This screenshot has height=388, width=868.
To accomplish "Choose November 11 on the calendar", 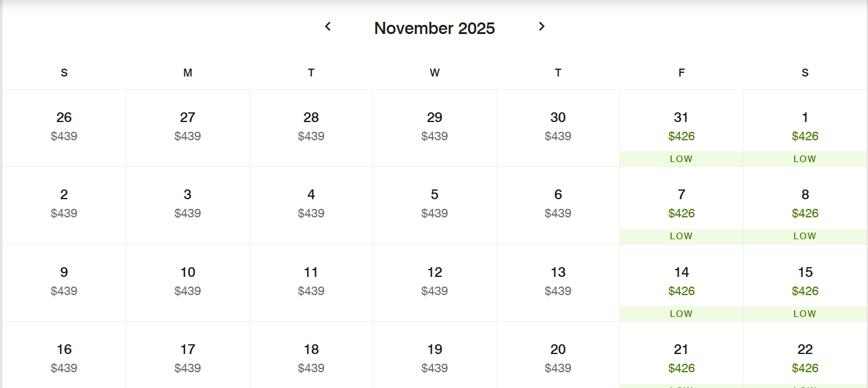I will (x=311, y=283).
